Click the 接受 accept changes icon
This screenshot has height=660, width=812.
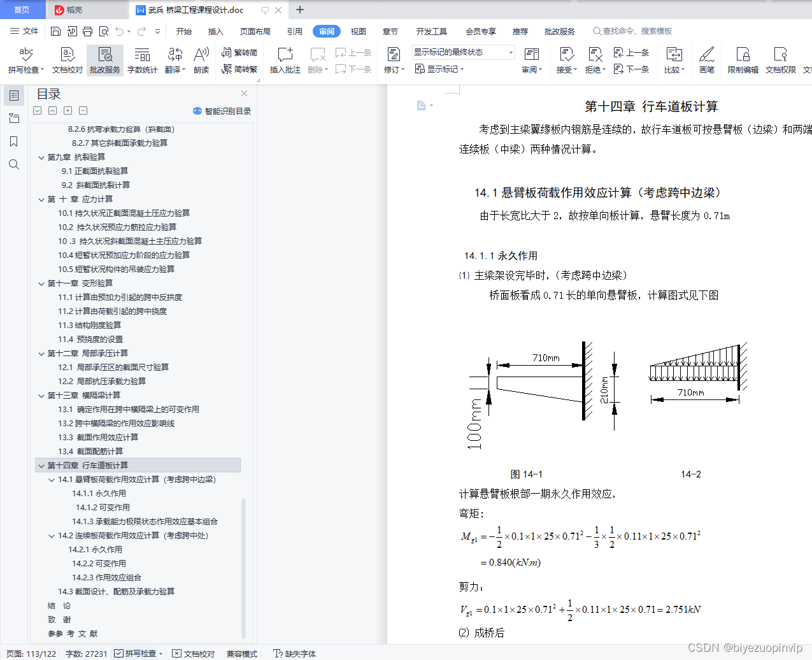tap(566, 61)
